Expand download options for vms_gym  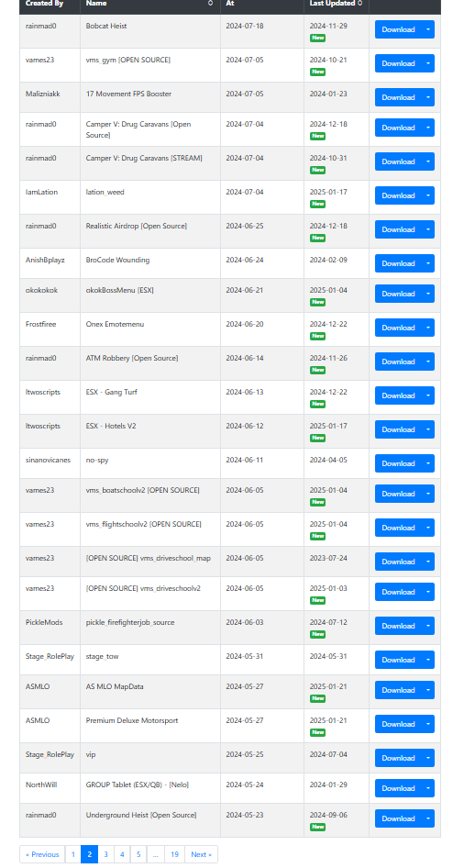coord(428,63)
